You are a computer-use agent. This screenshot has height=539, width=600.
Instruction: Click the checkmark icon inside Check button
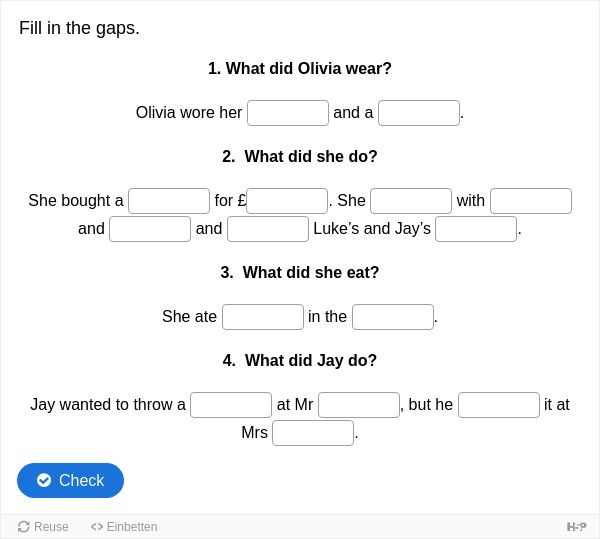tap(44, 480)
